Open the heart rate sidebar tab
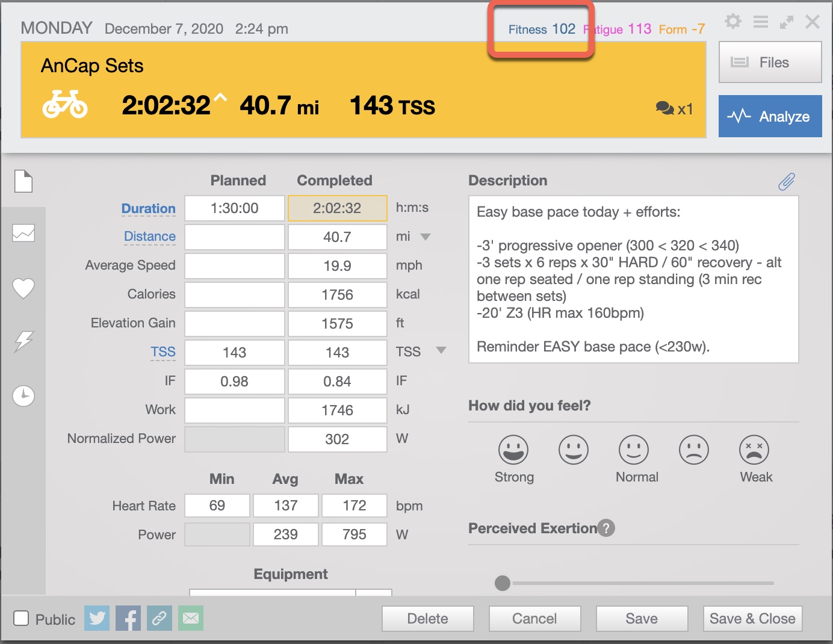This screenshot has width=833, height=644. point(23,288)
